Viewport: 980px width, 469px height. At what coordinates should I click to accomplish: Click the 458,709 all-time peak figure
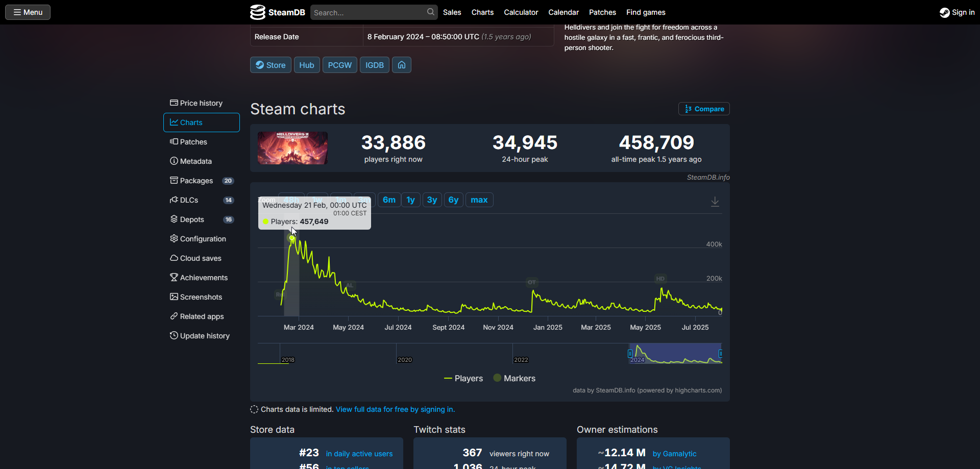tap(656, 142)
